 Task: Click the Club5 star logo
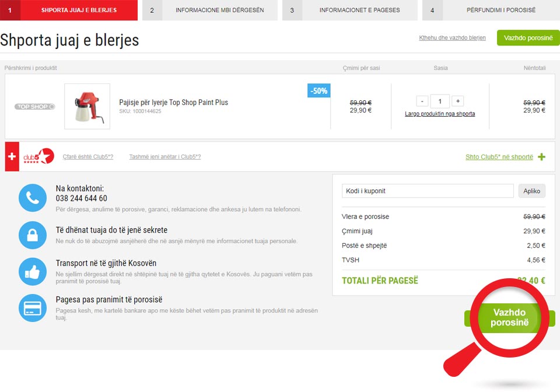[x=38, y=156]
